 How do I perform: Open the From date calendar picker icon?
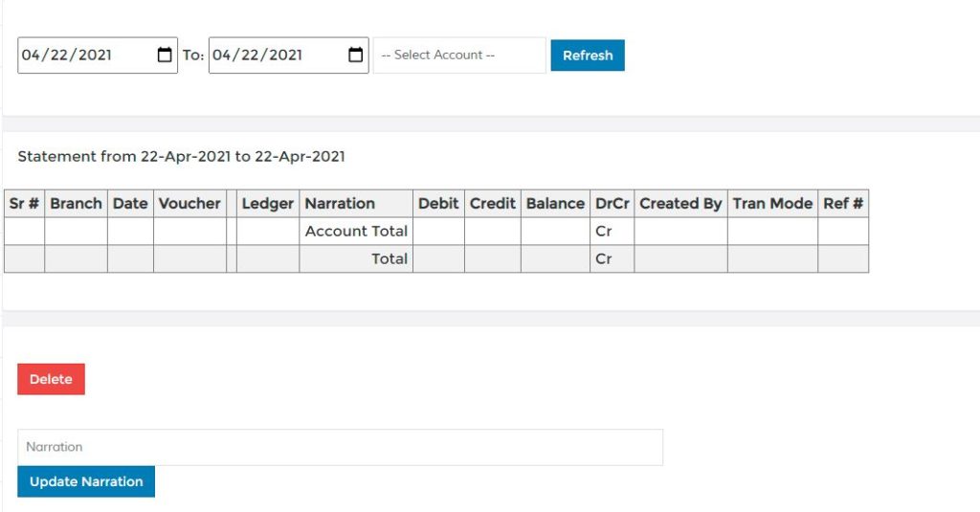pyautogui.click(x=165, y=55)
